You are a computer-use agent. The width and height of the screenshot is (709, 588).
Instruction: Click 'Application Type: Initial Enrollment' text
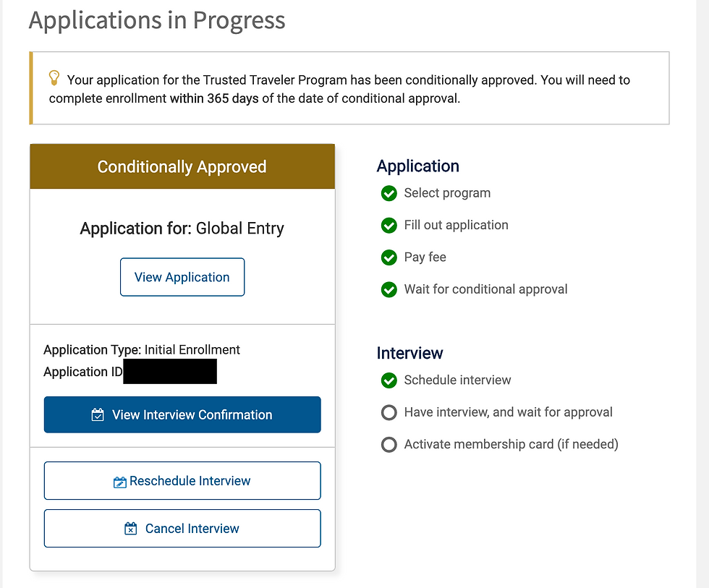tap(142, 350)
